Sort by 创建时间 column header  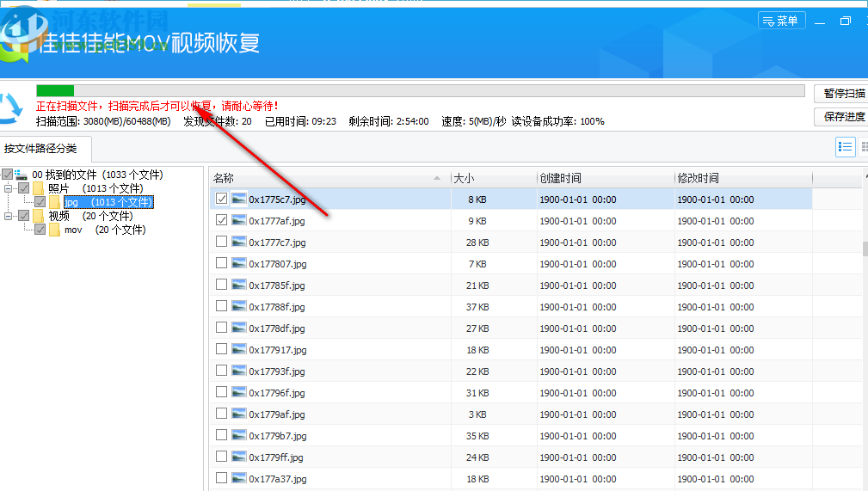[606, 178]
